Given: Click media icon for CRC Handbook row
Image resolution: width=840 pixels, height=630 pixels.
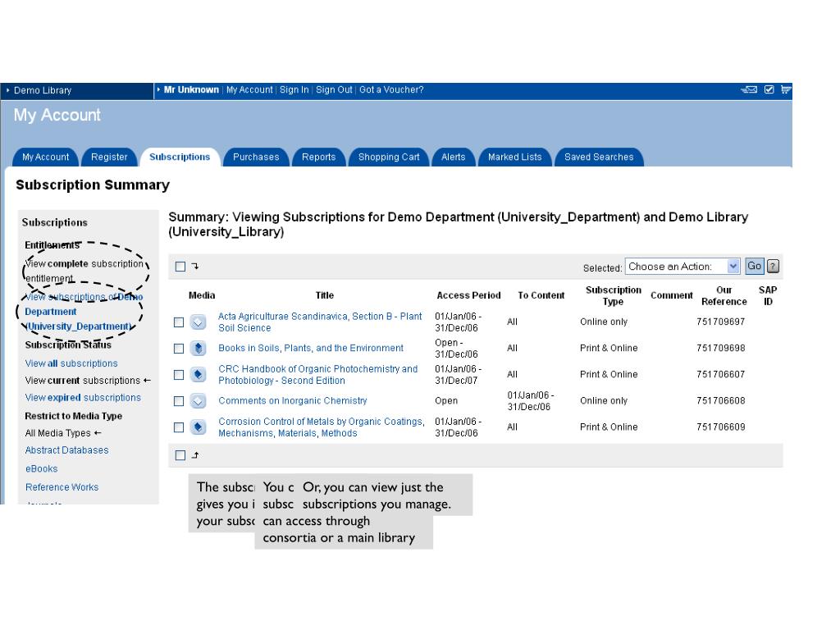Looking at the screenshot, I should click(x=199, y=374).
